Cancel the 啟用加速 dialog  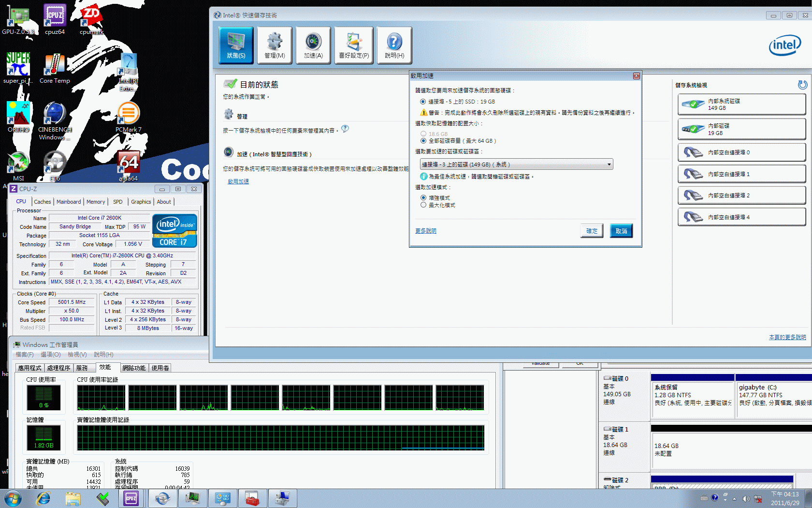pos(622,231)
